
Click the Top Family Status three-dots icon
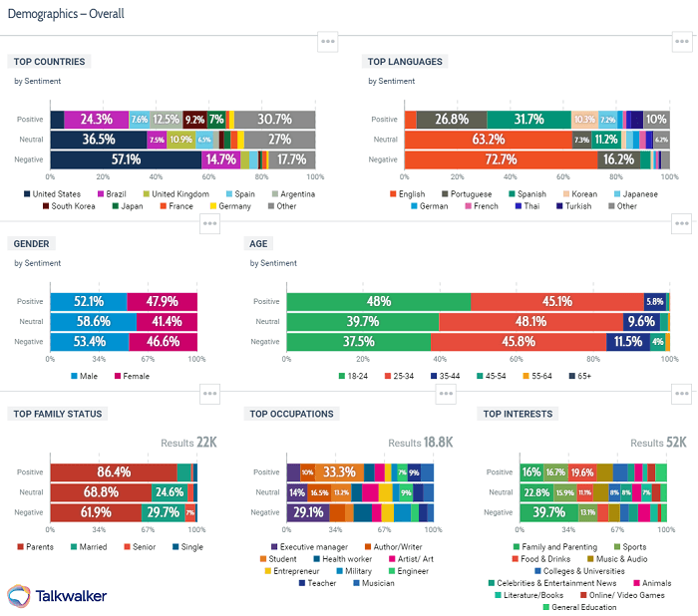pos(209,394)
